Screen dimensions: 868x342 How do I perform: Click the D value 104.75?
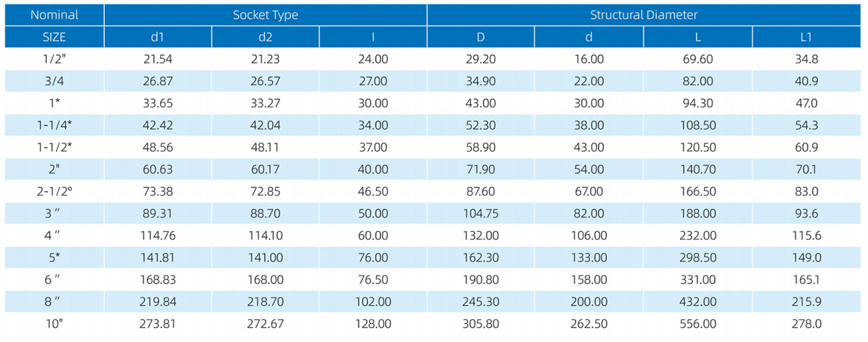point(481,214)
